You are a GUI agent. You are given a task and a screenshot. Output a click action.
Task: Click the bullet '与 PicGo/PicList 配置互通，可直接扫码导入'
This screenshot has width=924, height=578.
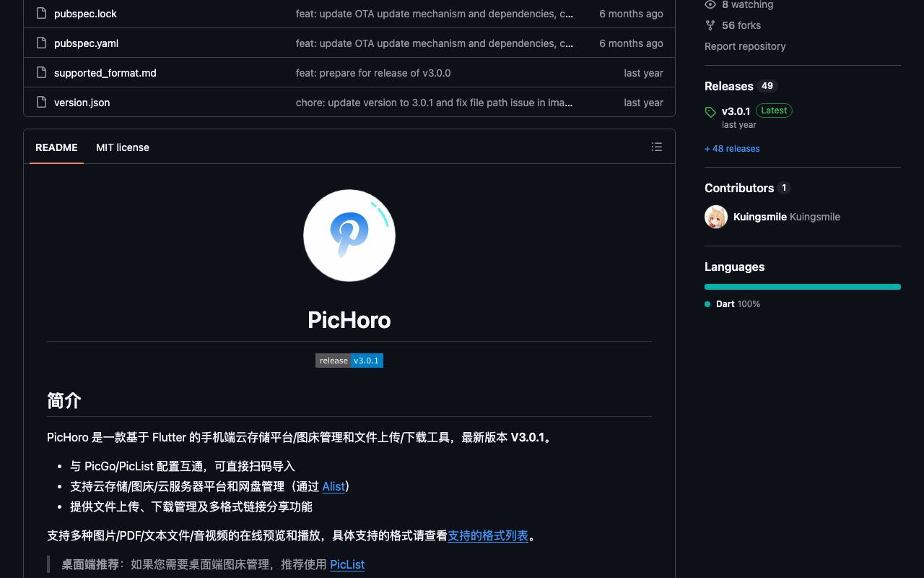coord(183,467)
